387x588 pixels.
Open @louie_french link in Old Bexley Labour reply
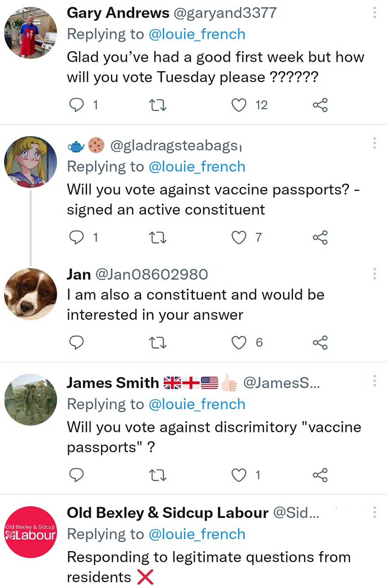tap(197, 534)
